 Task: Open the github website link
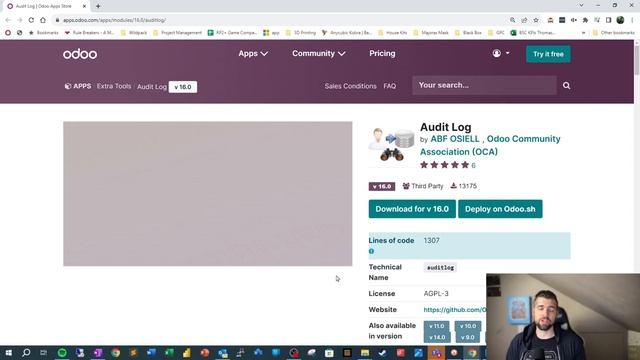tap(455, 310)
